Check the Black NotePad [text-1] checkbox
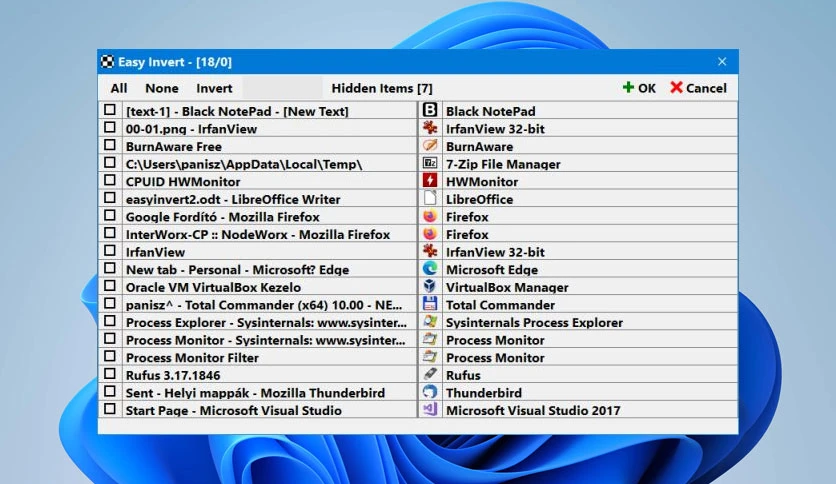836x484 pixels. click(x=110, y=109)
